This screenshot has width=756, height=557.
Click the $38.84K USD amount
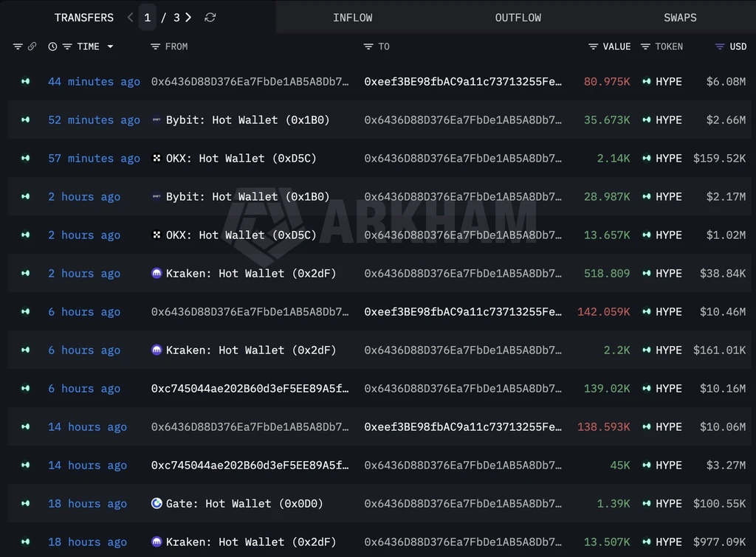click(x=722, y=274)
